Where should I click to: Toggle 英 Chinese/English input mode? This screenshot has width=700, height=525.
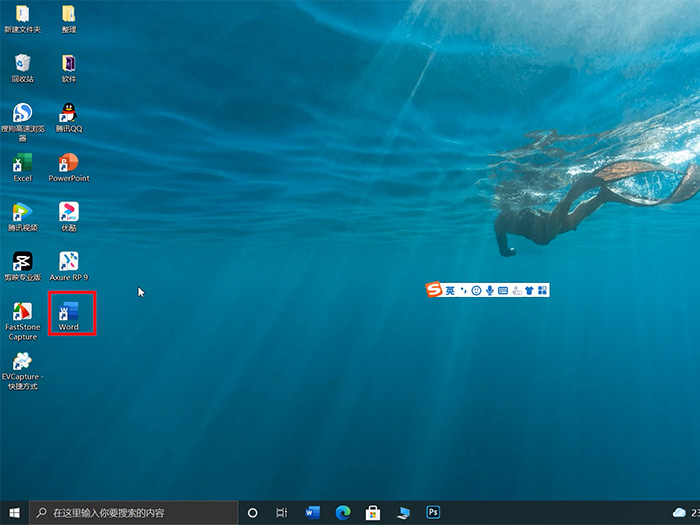[x=450, y=291]
